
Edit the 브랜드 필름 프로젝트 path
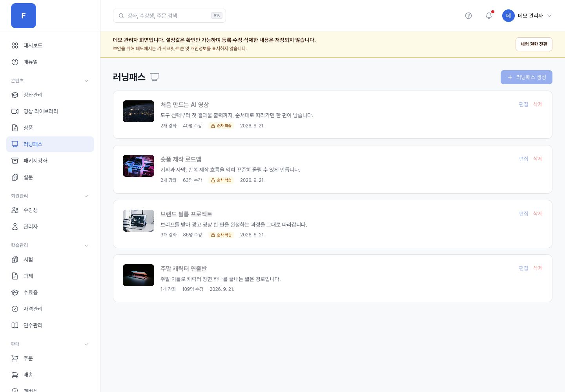tap(523, 214)
